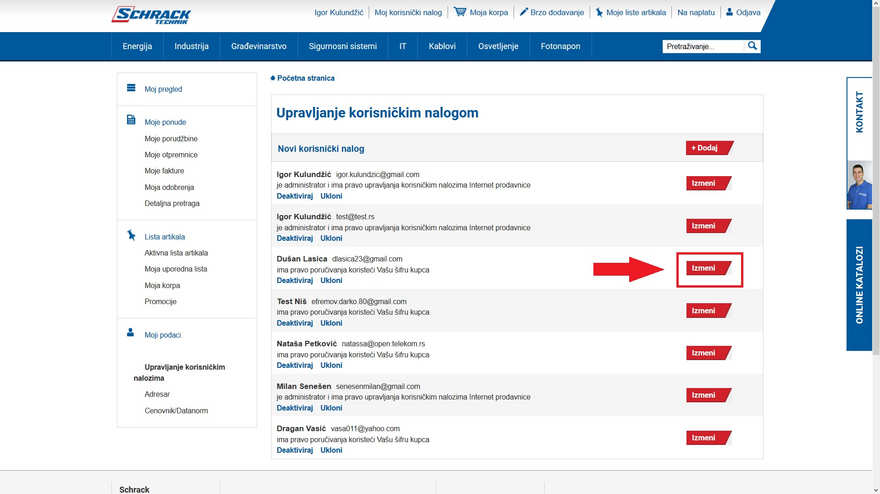Open Moj korisnički nalog

tap(408, 12)
